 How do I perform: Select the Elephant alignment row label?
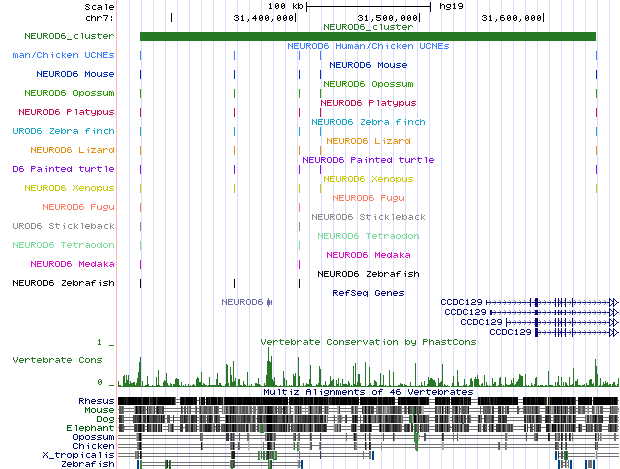coord(92,428)
